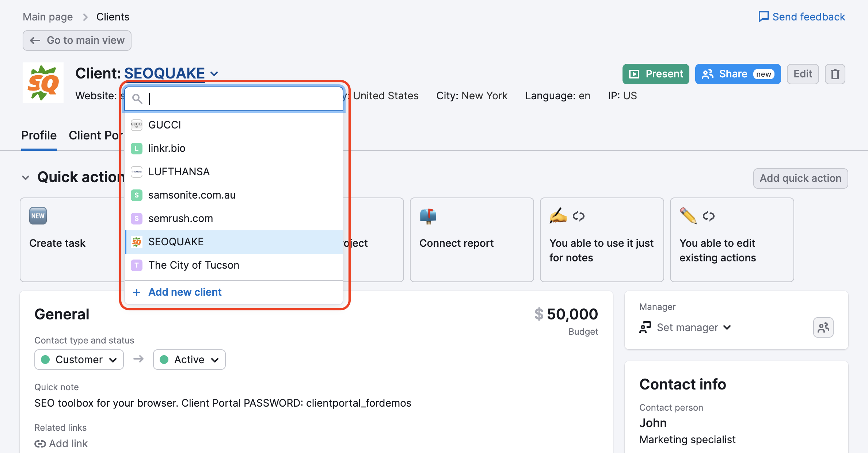Select The City of Tucson client
The image size is (868, 453).
[234, 265]
